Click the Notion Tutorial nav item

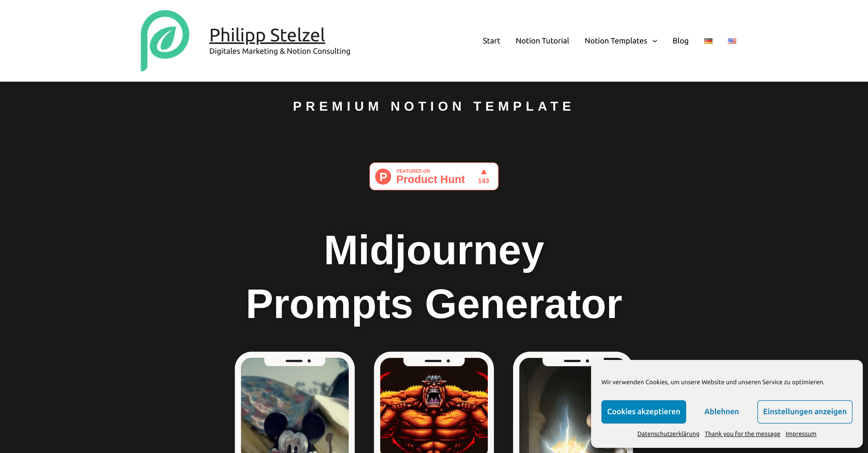pos(542,41)
